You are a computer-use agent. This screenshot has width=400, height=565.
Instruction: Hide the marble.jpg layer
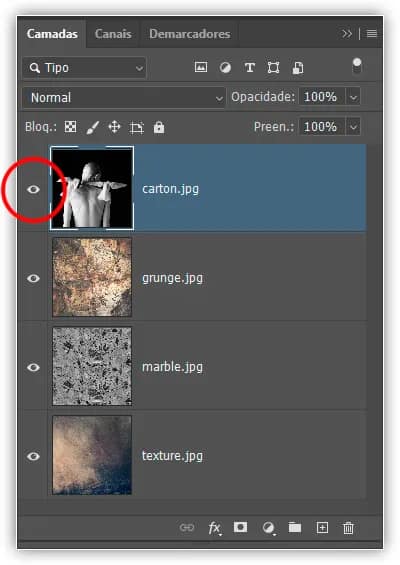pos(34,367)
